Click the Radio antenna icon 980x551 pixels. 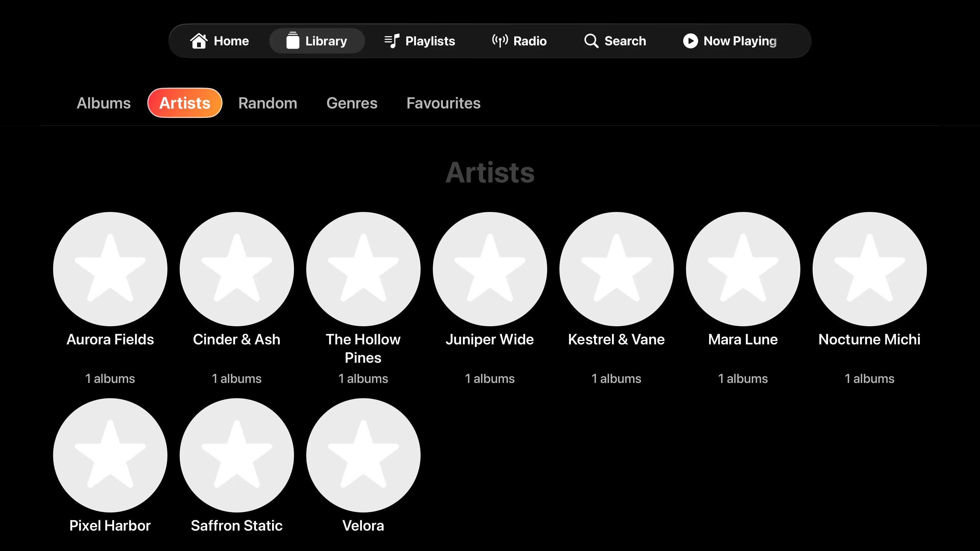coord(500,41)
